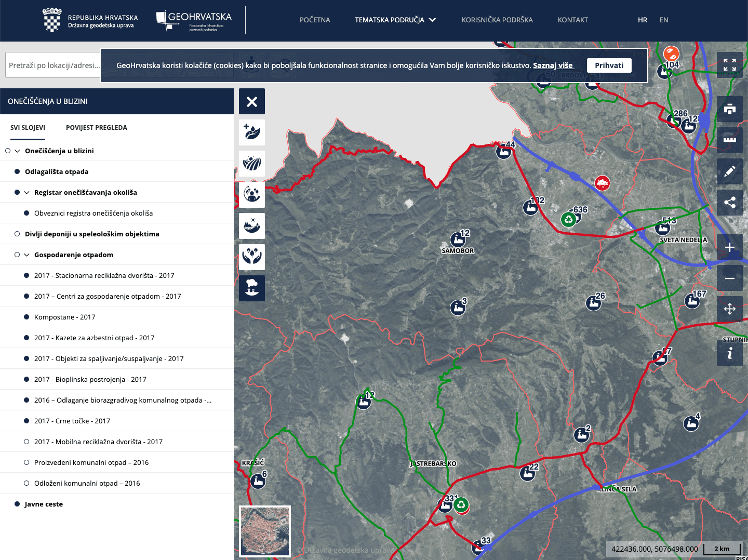This screenshot has width=748, height=560.
Task: Open the info identify tool
Action: click(x=730, y=353)
